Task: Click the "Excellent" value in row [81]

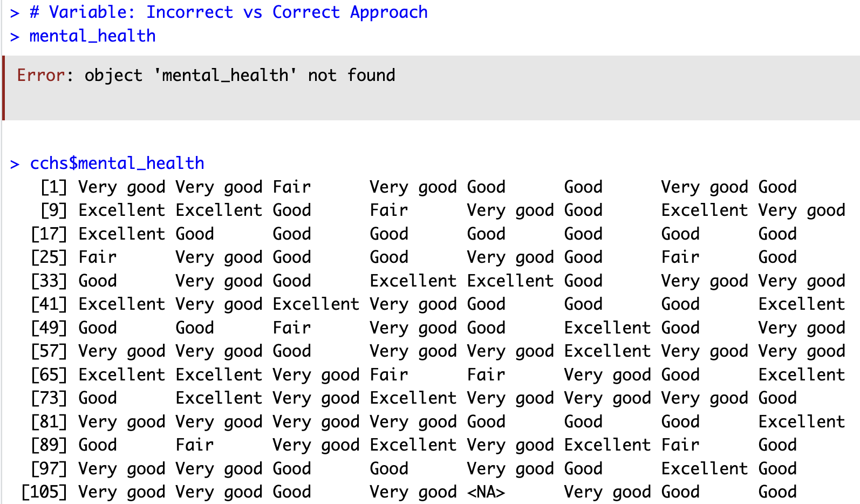Action: click(x=802, y=422)
